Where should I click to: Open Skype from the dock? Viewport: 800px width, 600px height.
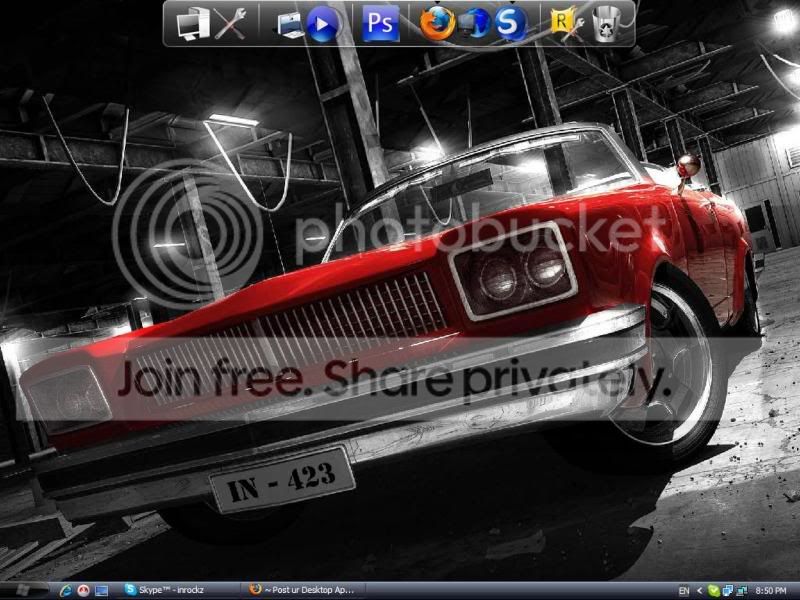(510, 23)
